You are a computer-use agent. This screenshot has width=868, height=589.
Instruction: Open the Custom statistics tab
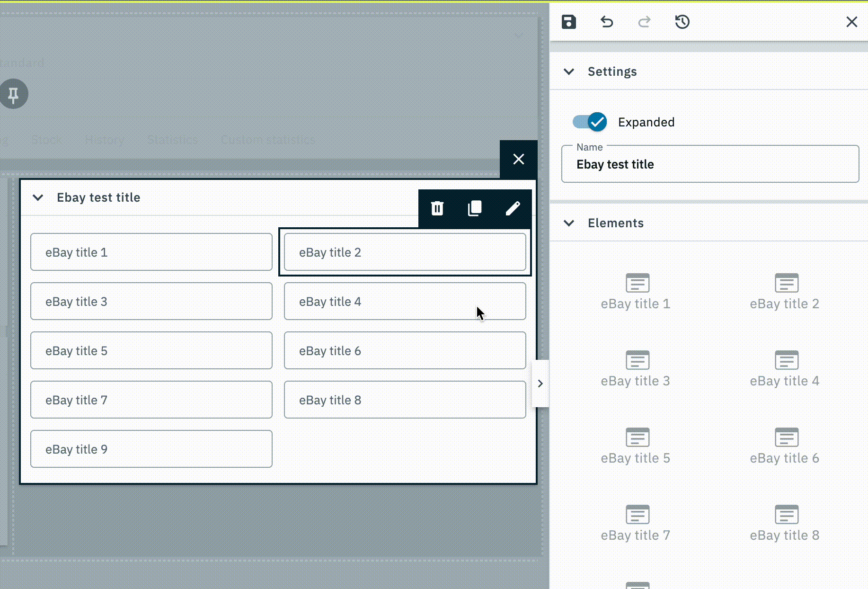(x=268, y=140)
